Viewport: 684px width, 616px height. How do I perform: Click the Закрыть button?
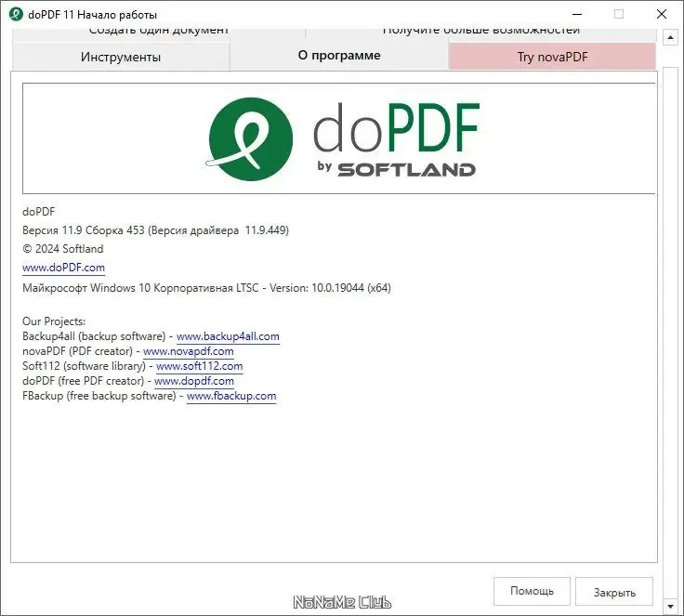(614, 592)
